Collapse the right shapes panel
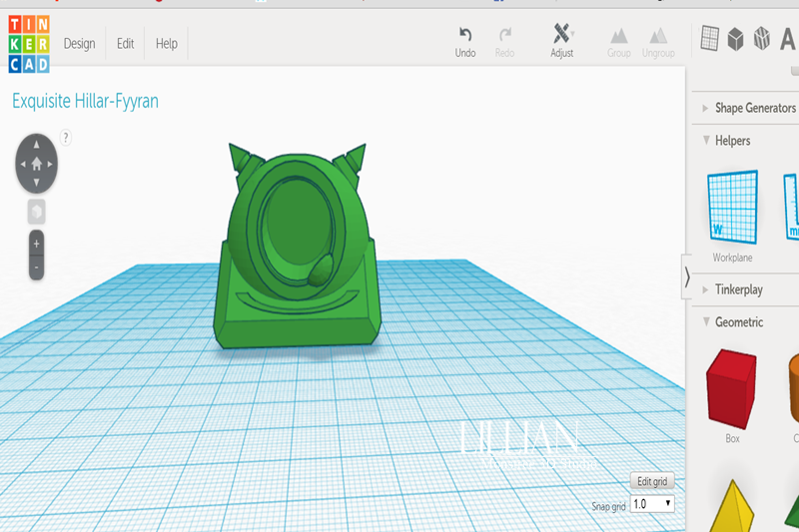799x532 pixels. point(687,276)
